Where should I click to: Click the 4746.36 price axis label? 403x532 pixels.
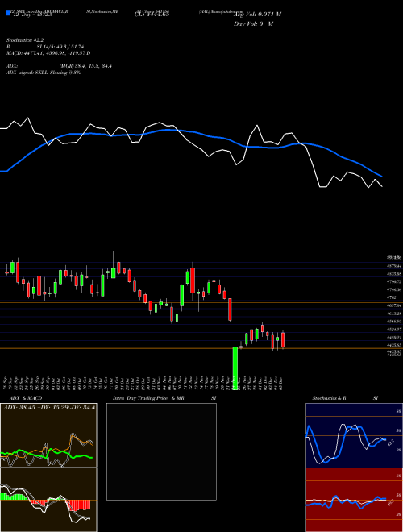(x=394, y=289)
